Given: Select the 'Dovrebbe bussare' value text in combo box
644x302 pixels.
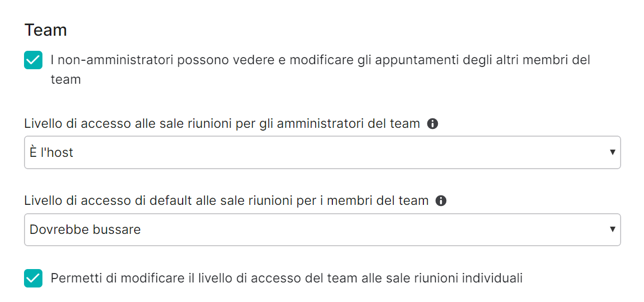Looking at the screenshot, I should tap(85, 229).
